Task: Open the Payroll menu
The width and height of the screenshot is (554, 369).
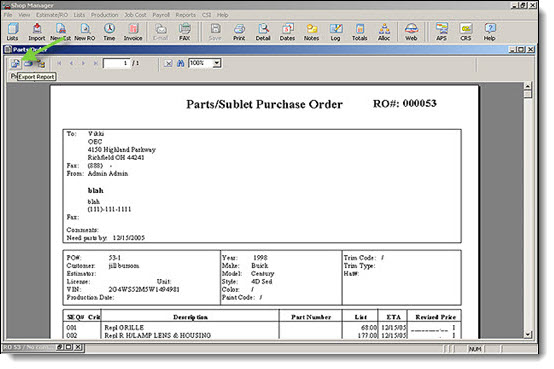Action: coord(161,15)
